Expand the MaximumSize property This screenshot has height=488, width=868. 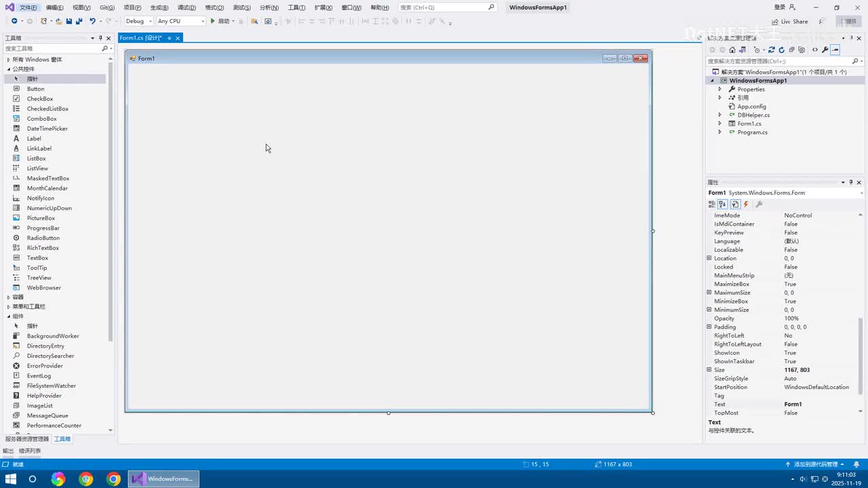tap(709, 293)
